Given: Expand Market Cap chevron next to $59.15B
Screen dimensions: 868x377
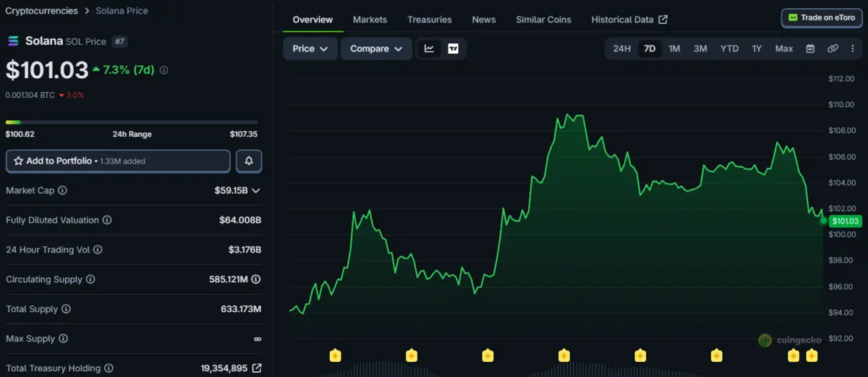Looking at the screenshot, I should pos(255,190).
